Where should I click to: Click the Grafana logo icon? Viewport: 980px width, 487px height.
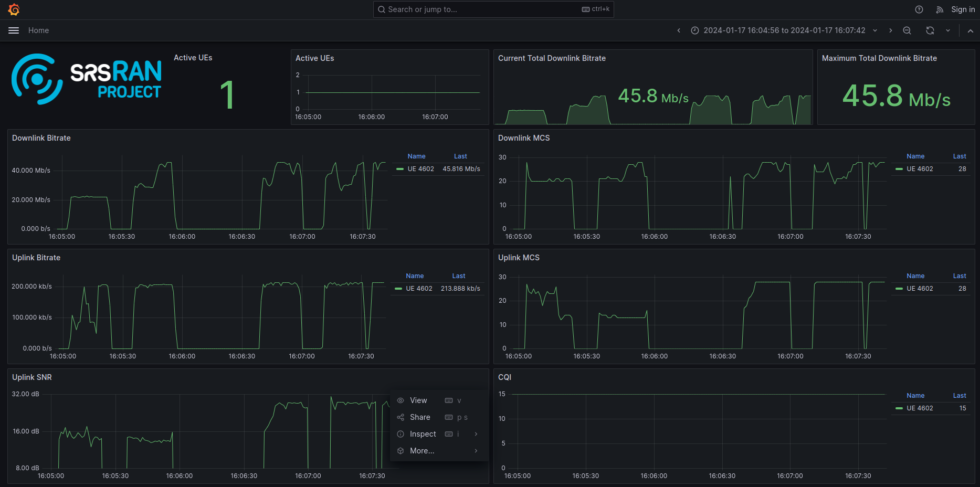(x=14, y=9)
